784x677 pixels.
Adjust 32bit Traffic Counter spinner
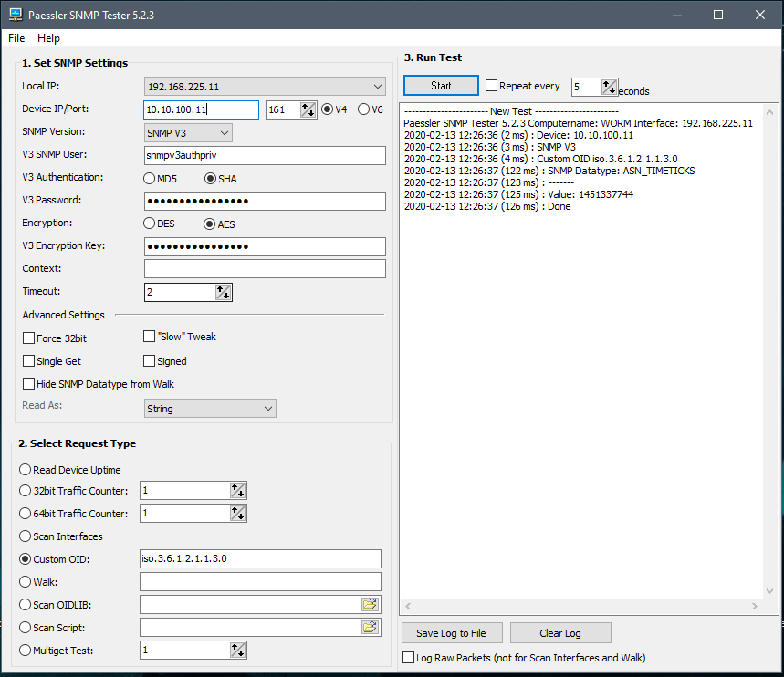point(238,491)
